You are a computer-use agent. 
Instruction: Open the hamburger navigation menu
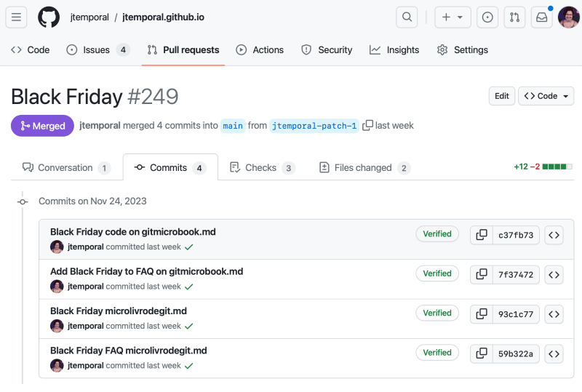(x=16, y=17)
